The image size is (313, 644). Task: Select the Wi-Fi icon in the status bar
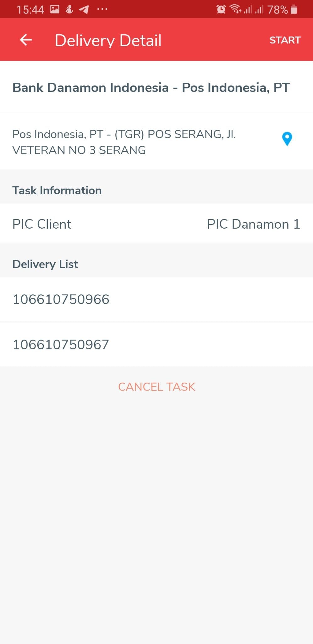[235, 9]
